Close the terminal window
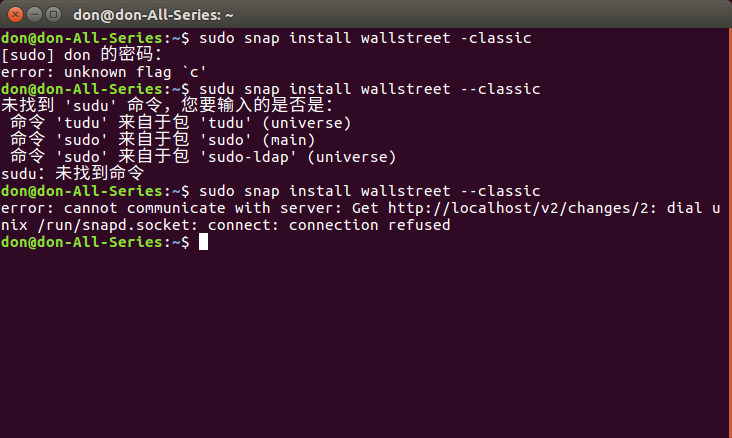The width and height of the screenshot is (732, 438). [15, 15]
